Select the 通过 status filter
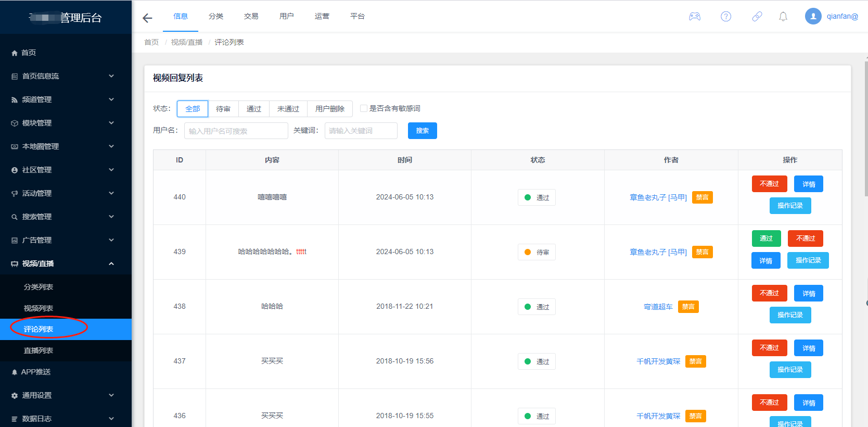Screen dimensions: 868x427 [254, 109]
